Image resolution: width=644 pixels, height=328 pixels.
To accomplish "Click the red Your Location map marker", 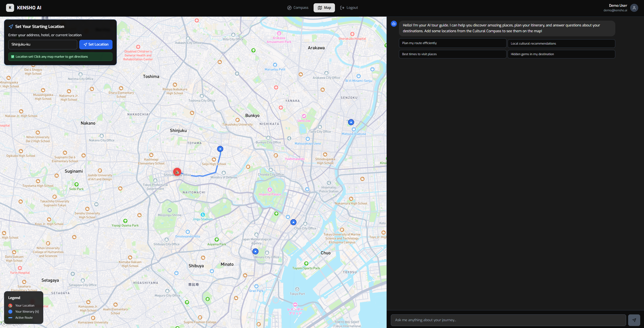I will pos(177,172).
